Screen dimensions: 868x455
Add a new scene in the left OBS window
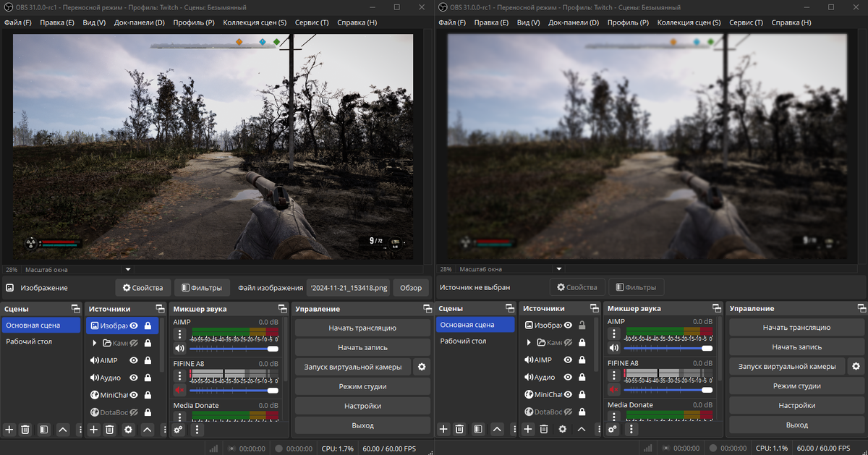coord(9,430)
